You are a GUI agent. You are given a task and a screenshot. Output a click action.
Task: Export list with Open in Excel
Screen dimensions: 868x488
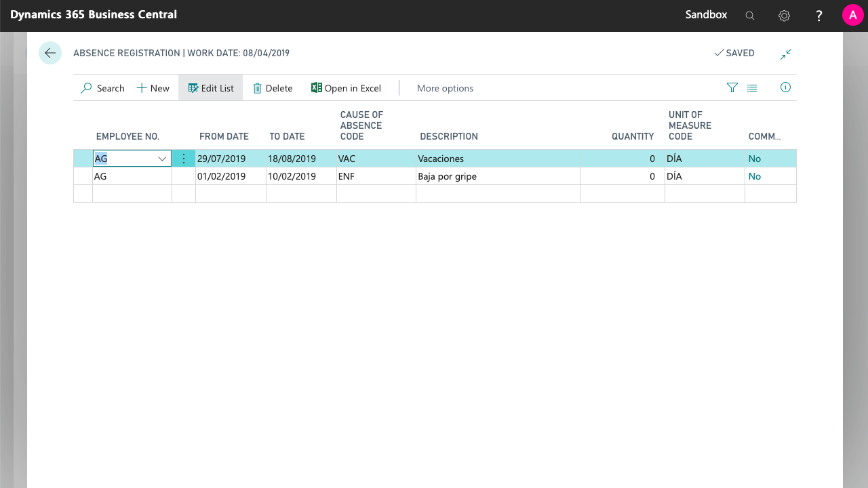point(347,88)
